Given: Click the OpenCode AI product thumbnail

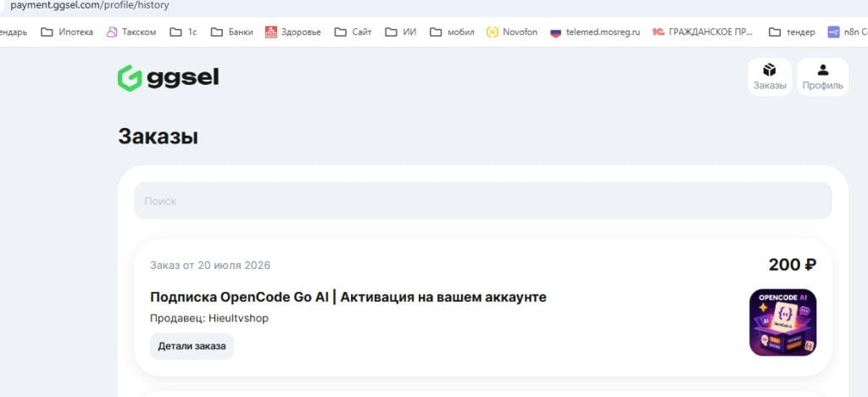Looking at the screenshot, I should (782, 322).
